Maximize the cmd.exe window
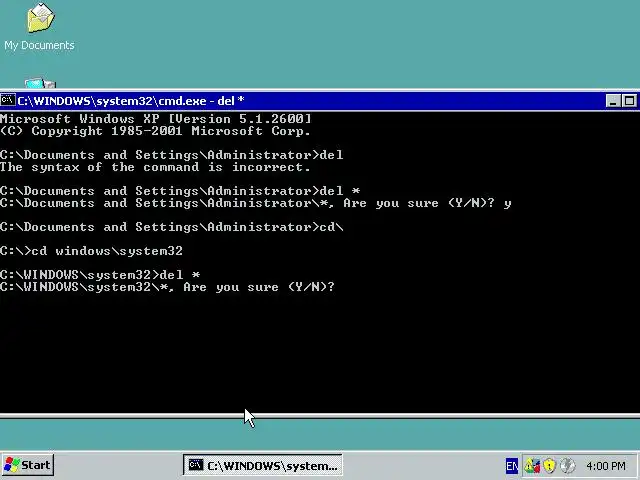This screenshot has height=480, width=640. coord(629,100)
